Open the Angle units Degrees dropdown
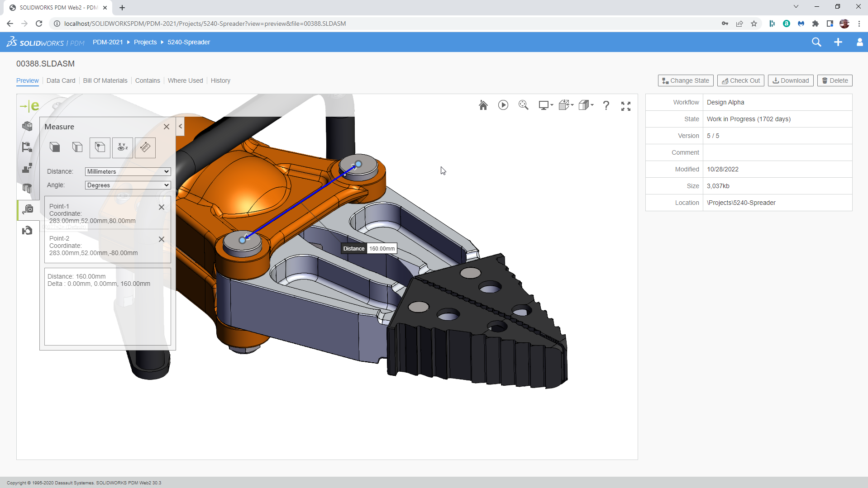Viewport: 868px width, 488px height. tap(128, 185)
